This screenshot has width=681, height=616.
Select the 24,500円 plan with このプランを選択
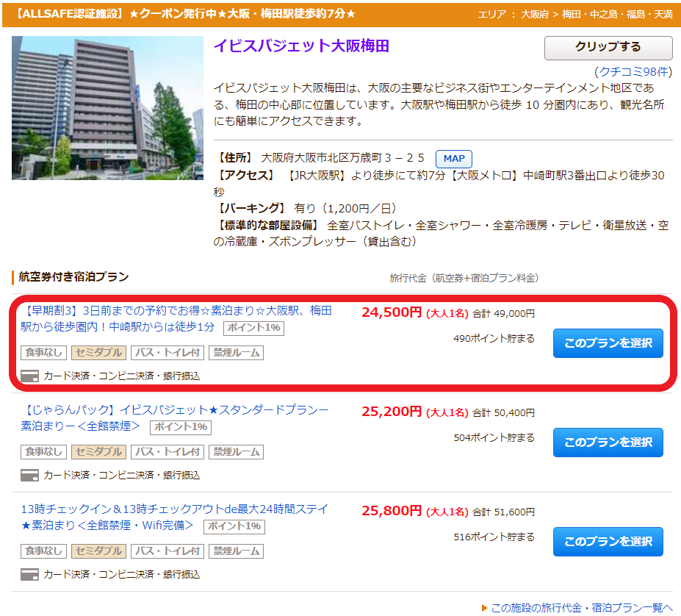point(608,343)
